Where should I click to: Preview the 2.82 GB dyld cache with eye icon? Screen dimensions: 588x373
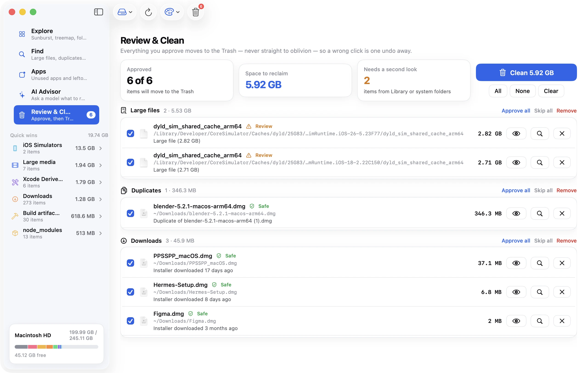[x=516, y=133]
